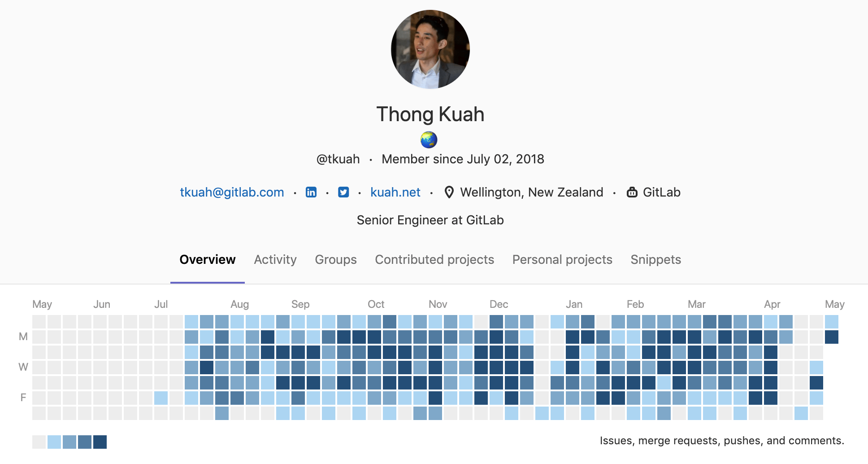Select the Overview tab
The width and height of the screenshot is (868, 464).
(208, 260)
